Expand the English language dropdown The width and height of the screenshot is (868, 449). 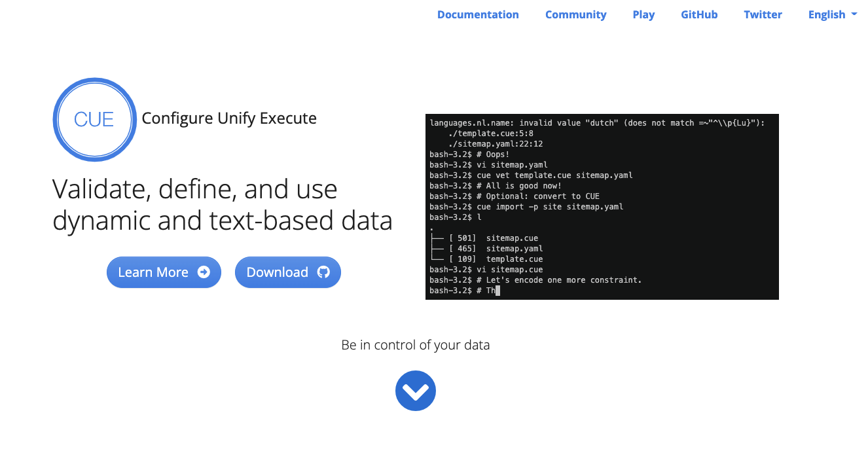coord(833,14)
